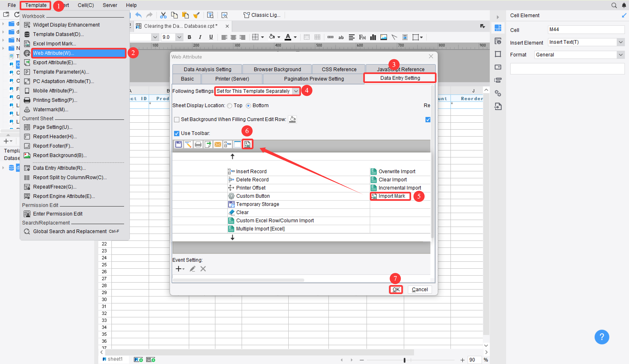Click the Cancel button in Web Attribute dialog

click(420, 289)
